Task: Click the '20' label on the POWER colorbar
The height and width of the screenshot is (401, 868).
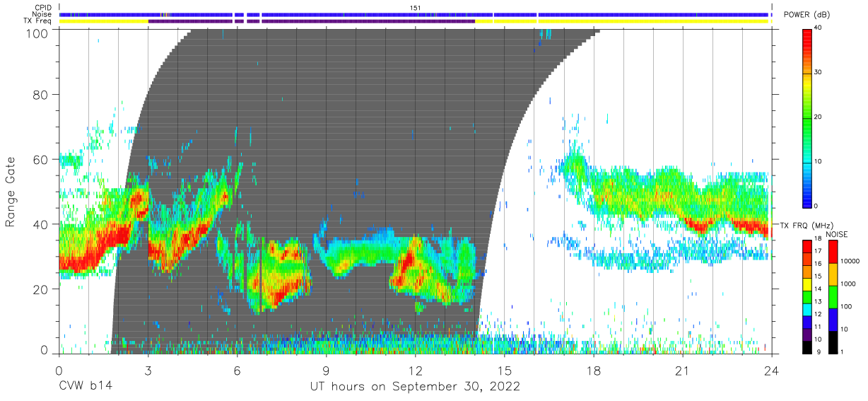Action: [x=819, y=117]
